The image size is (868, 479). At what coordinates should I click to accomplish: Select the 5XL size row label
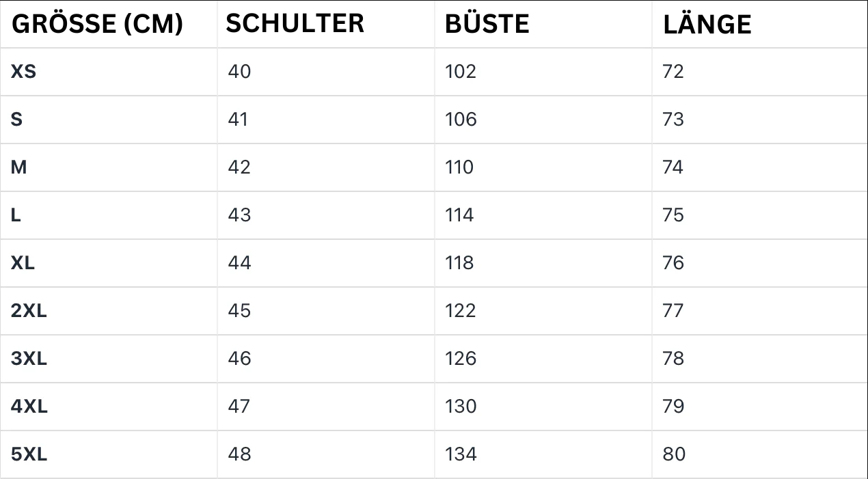[x=29, y=454]
